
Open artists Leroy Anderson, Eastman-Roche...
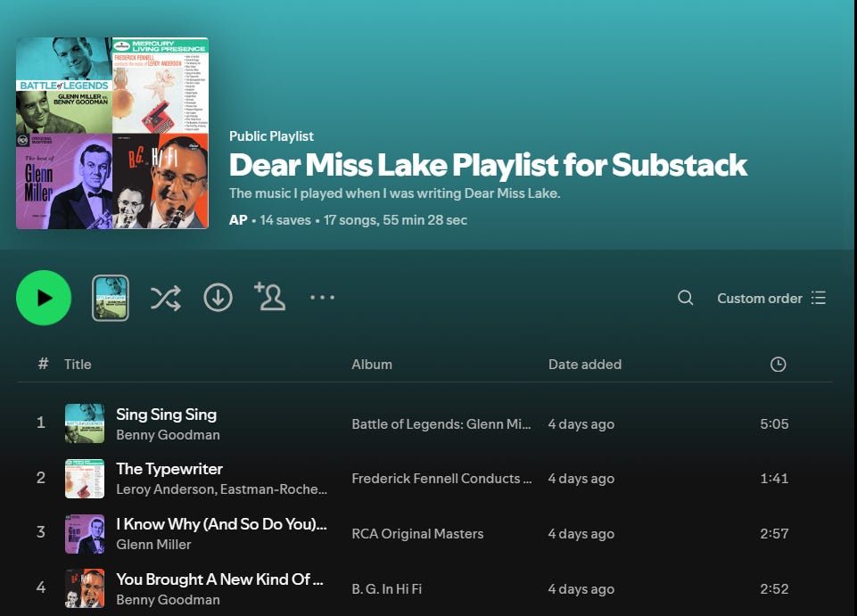tap(221, 489)
